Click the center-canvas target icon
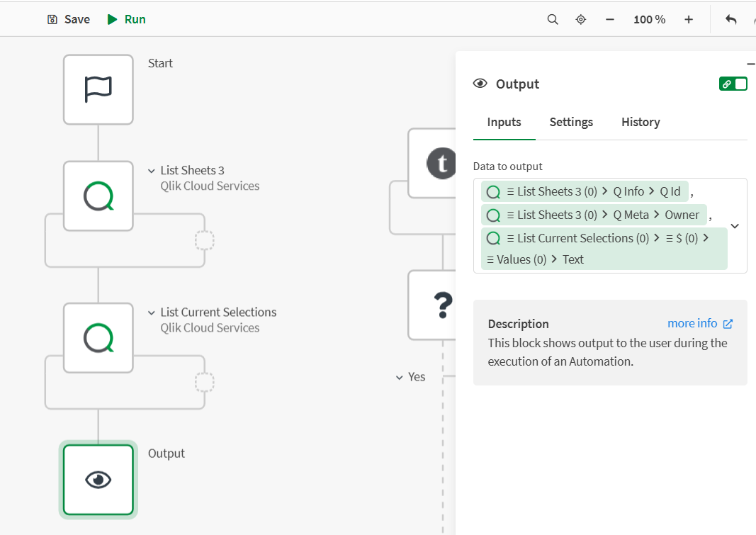This screenshot has width=756, height=535. 580,19
